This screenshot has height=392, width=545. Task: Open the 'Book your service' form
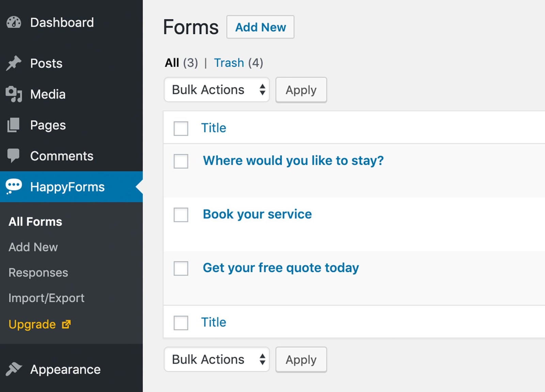click(257, 214)
